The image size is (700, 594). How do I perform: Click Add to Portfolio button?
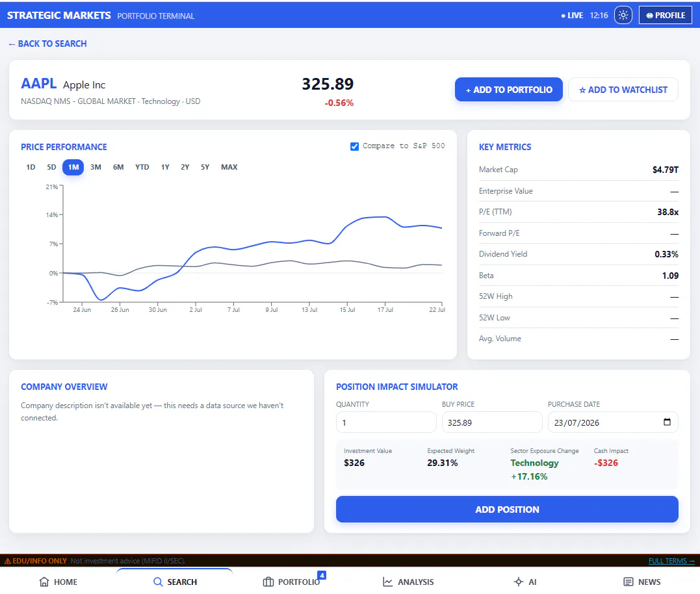(508, 90)
